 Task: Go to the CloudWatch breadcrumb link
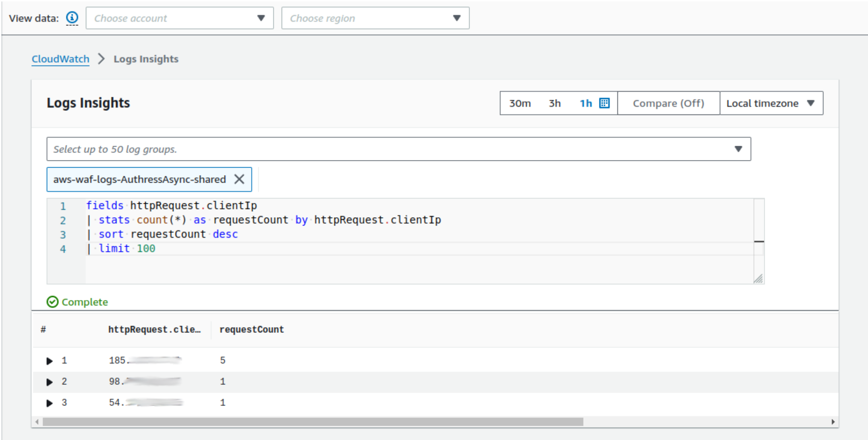pyautogui.click(x=60, y=59)
